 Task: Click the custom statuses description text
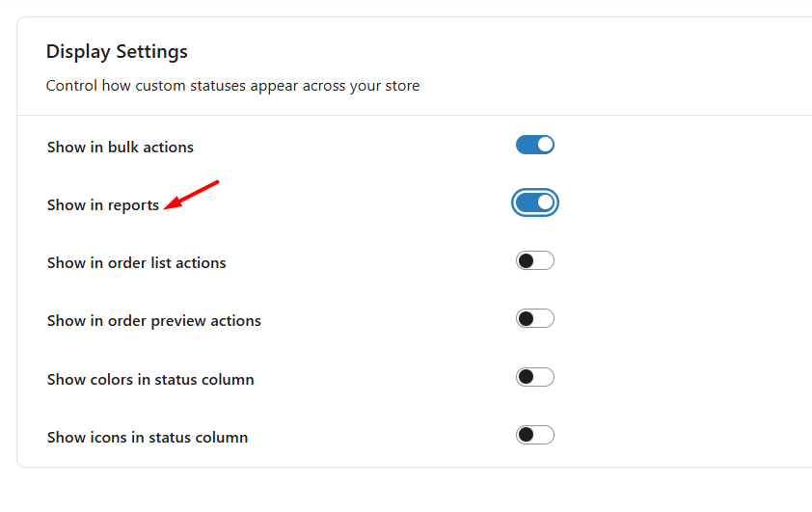tap(232, 86)
